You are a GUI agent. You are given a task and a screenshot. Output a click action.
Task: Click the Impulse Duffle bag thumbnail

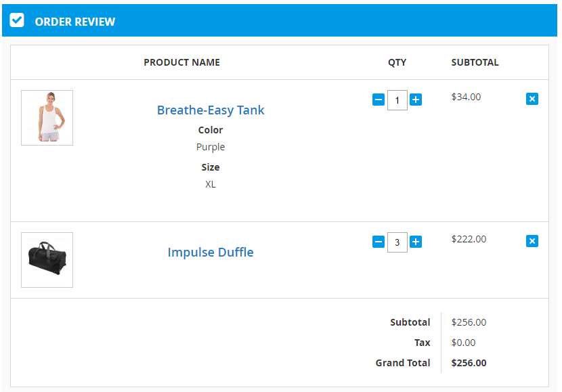point(47,260)
